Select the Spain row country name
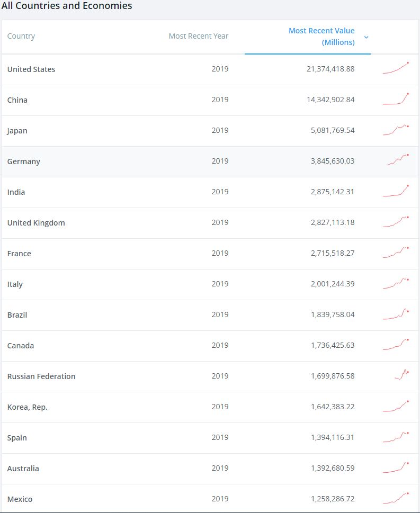The height and width of the screenshot is (513, 420). pos(17,438)
